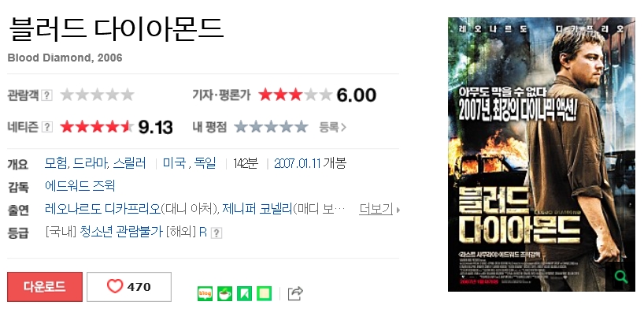Click the help icon next to 네티즌
644x324 pixels.
click(47, 127)
